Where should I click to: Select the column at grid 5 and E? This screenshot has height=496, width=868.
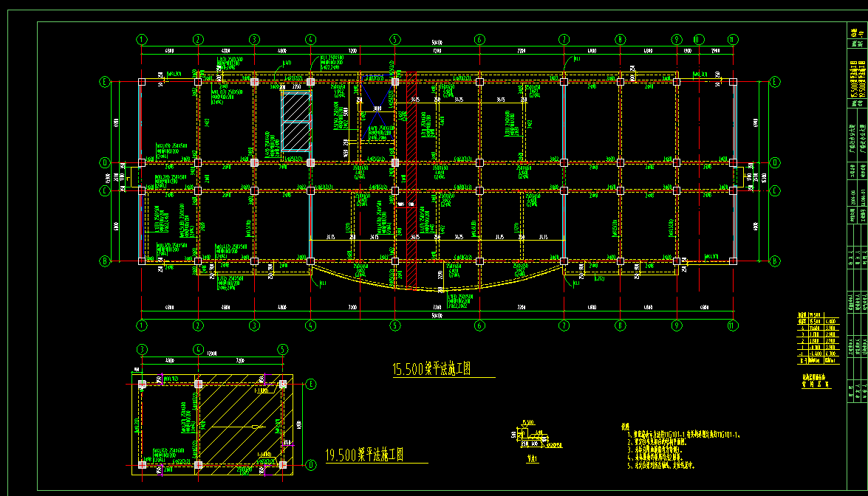click(394, 82)
